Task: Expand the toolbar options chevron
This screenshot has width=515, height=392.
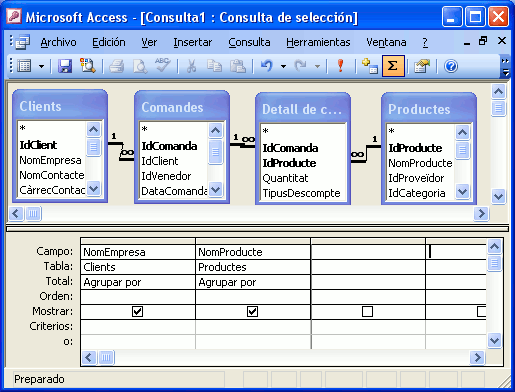Action: pyautogui.click(x=505, y=66)
